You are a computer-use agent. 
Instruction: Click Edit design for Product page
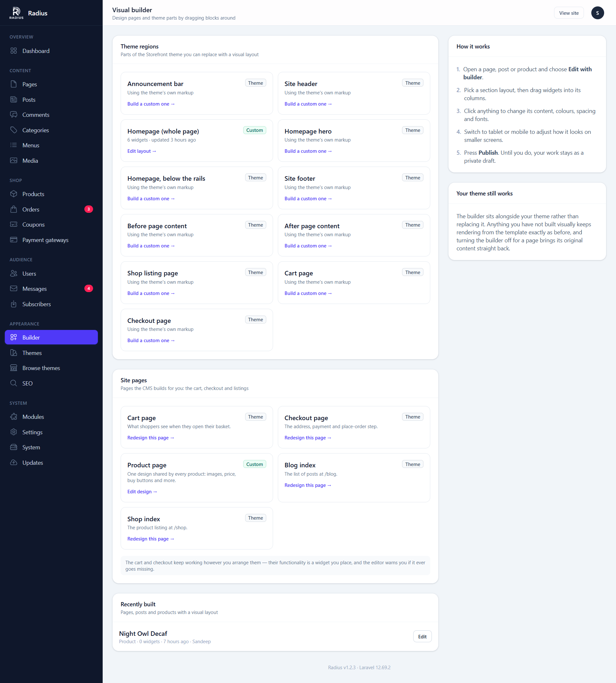[x=142, y=492]
